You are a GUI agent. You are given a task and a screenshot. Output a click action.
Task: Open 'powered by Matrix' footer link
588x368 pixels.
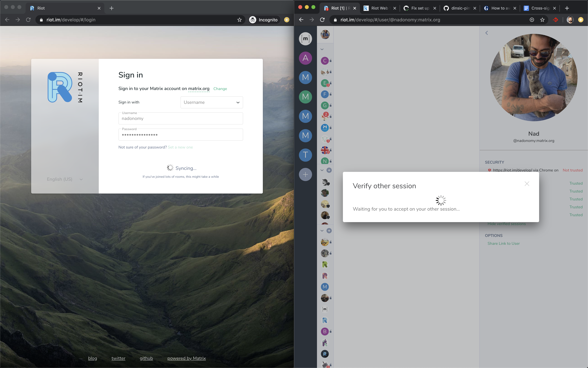coord(187,358)
